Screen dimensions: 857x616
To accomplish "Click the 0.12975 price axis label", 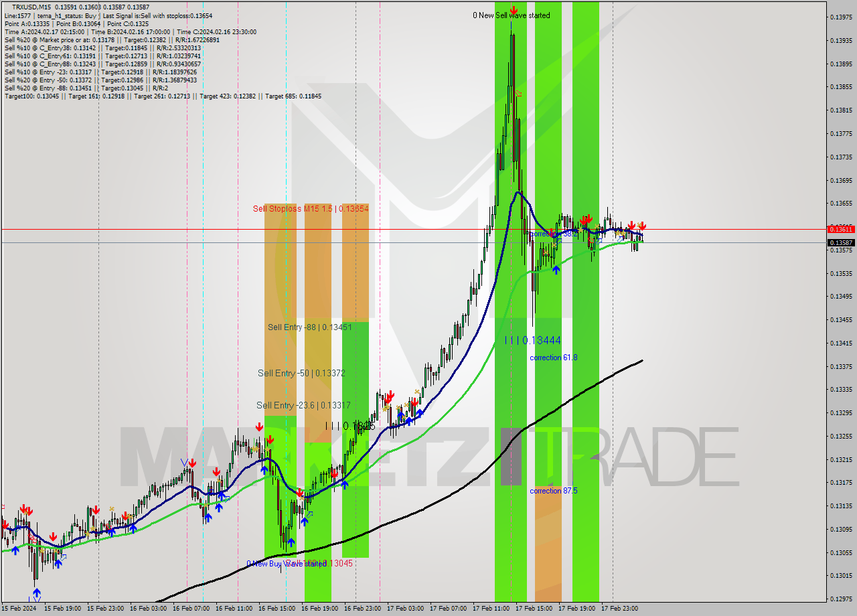I will point(841,599).
